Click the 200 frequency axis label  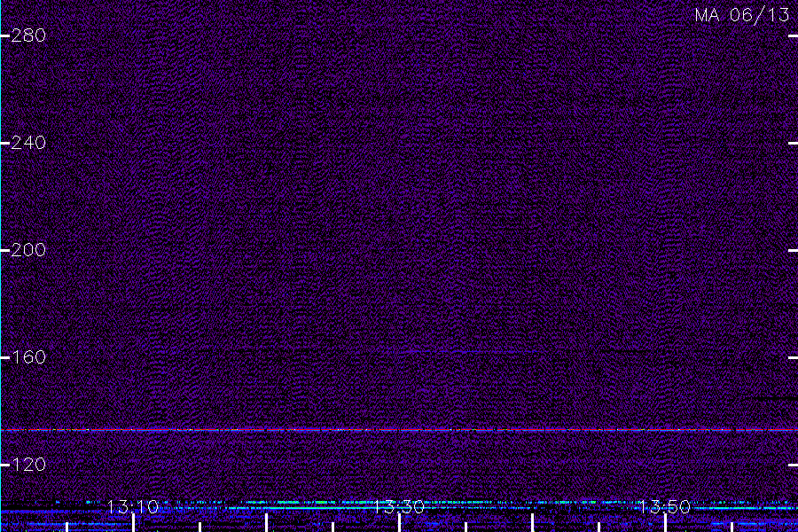click(x=28, y=250)
